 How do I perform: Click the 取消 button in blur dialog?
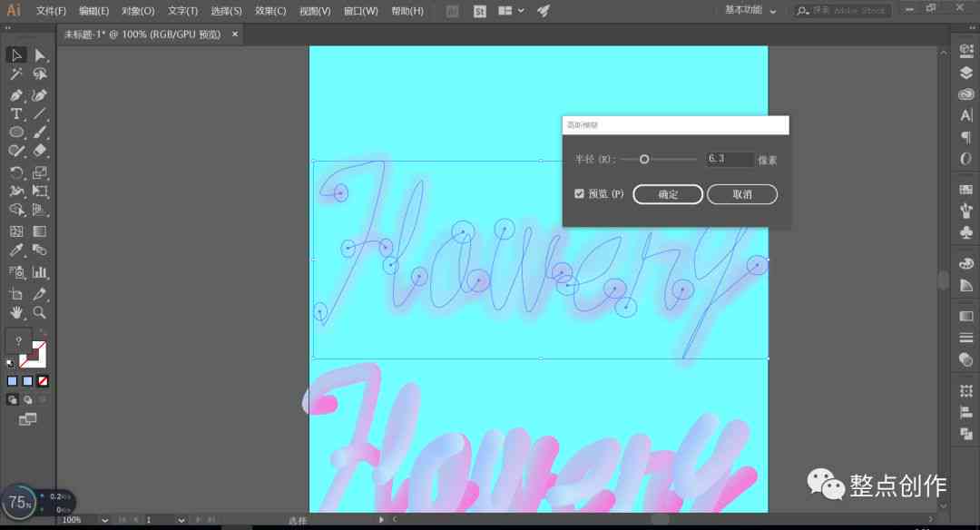coord(742,194)
